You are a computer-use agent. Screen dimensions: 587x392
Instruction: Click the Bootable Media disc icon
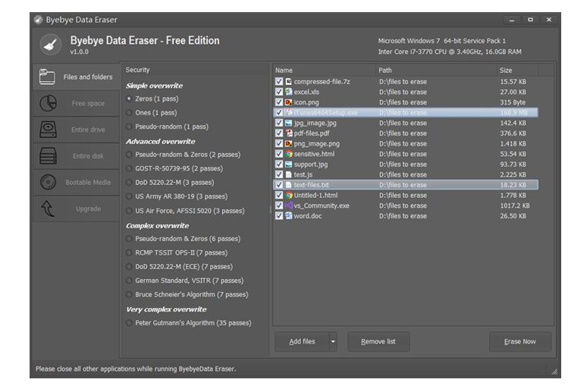(48, 182)
